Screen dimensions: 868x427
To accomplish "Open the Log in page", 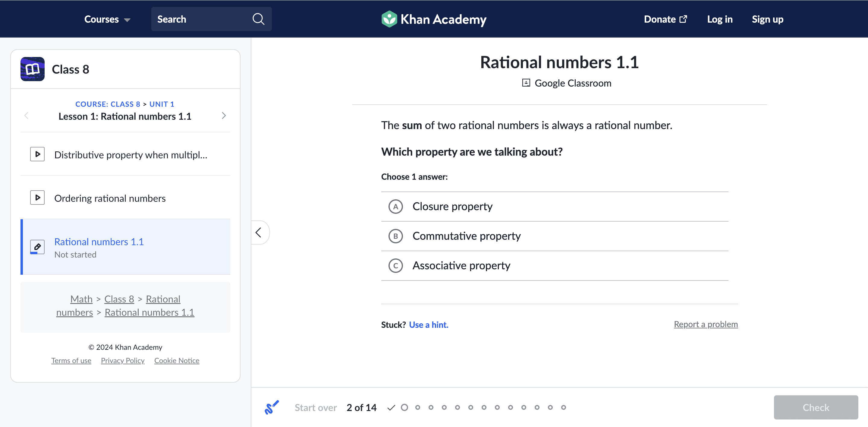I will click(720, 19).
